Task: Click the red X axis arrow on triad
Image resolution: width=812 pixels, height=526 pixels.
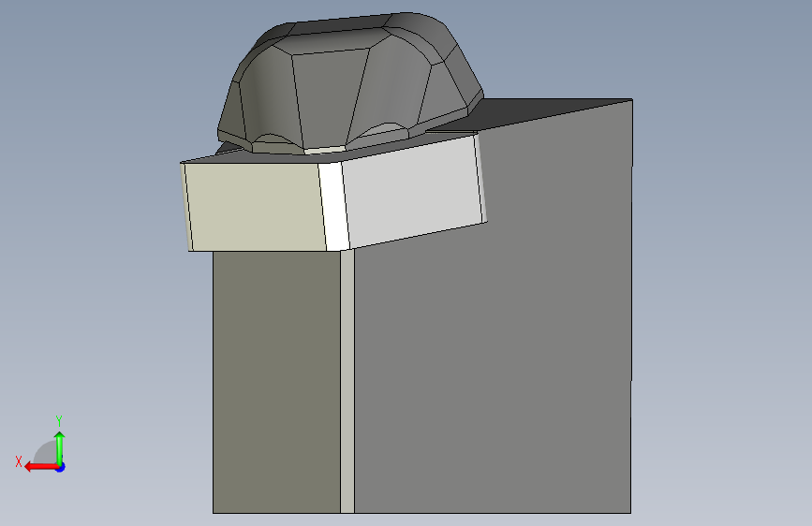Action: [40, 467]
